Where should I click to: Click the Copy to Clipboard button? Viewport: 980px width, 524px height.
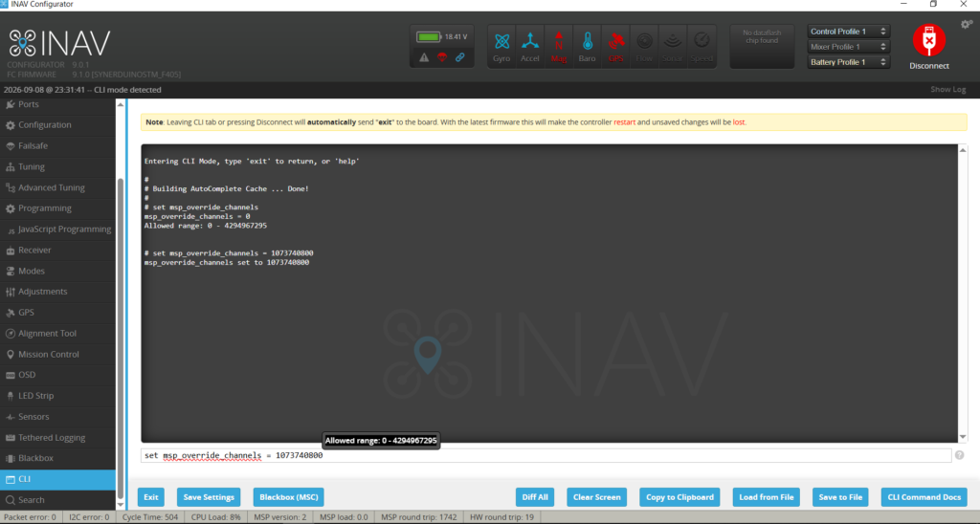click(680, 497)
